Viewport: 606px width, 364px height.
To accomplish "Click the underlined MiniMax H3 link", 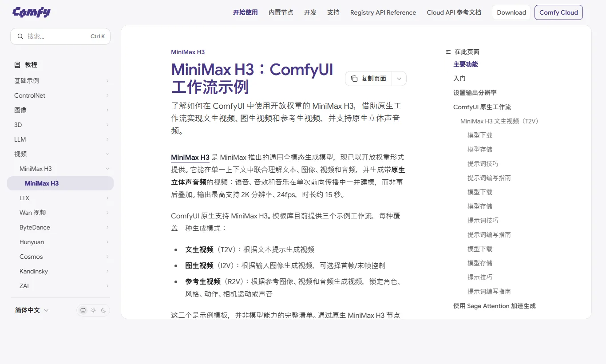I will [190, 157].
